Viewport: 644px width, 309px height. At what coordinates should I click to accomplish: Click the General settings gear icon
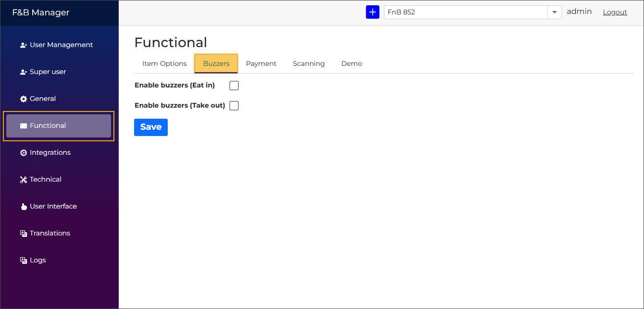point(23,99)
